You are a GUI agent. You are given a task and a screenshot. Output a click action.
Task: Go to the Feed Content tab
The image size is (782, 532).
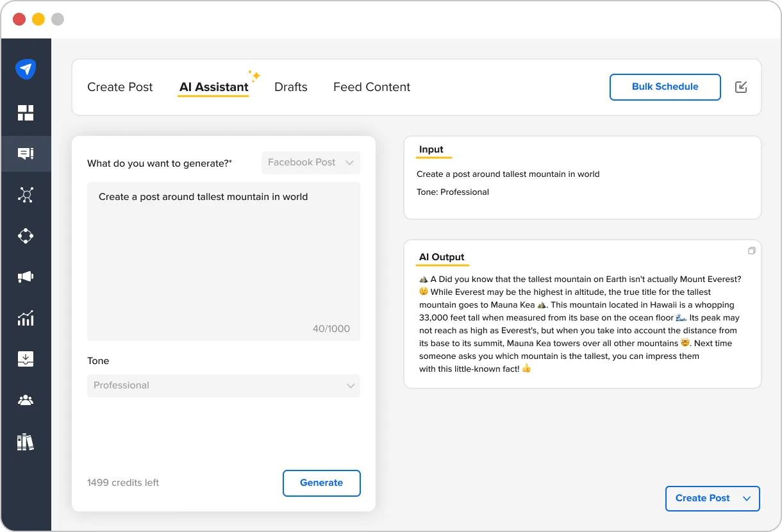(x=372, y=87)
